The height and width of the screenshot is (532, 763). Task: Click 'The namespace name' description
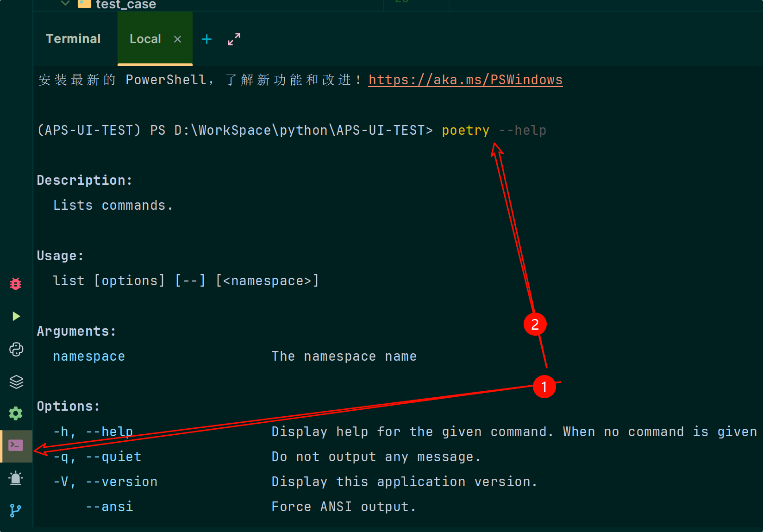click(x=344, y=356)
